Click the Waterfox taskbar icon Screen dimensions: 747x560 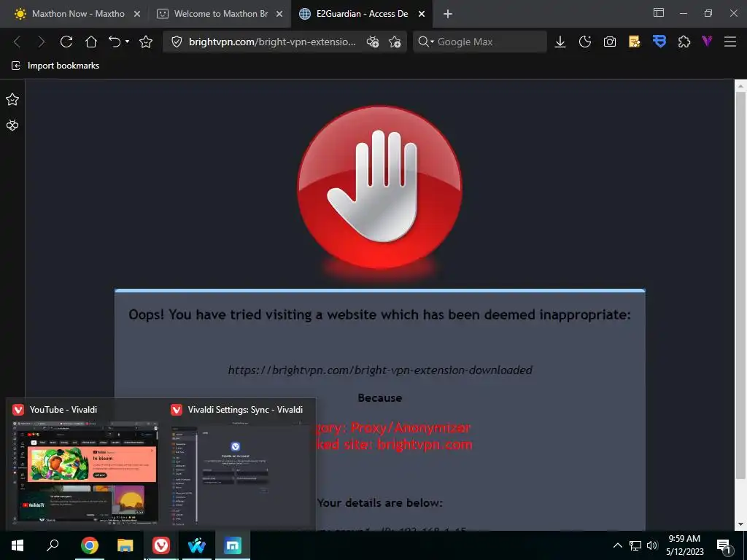tap(197, 545)
